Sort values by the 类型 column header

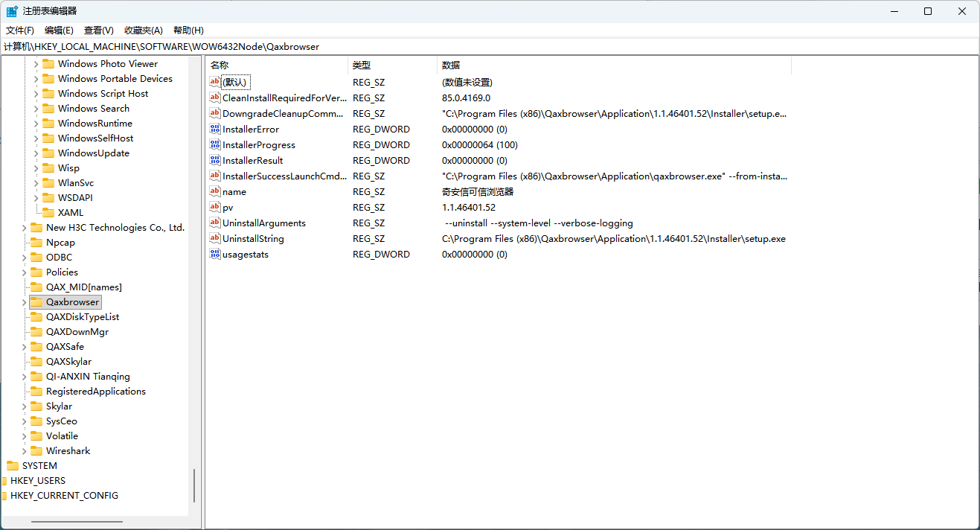(393, 66)
